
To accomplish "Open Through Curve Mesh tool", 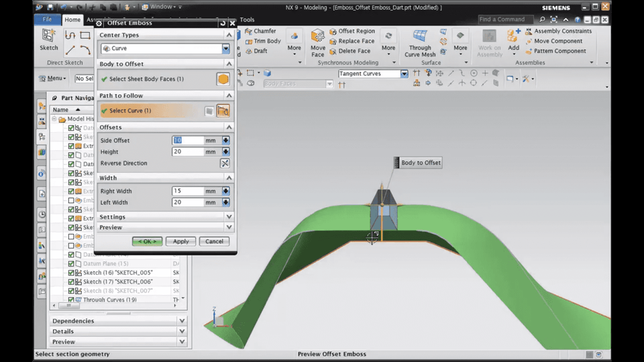I will (420, 43).
